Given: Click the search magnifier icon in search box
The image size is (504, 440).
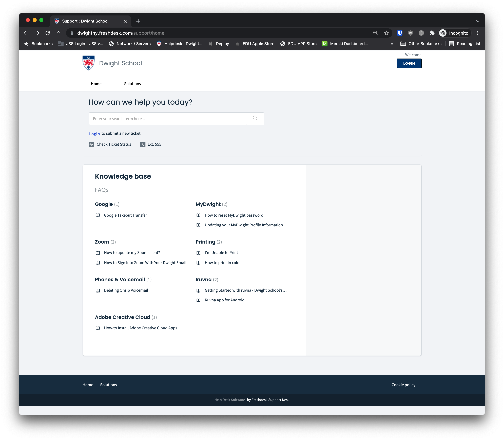Looking at the screenshot, I should (255, 118).
